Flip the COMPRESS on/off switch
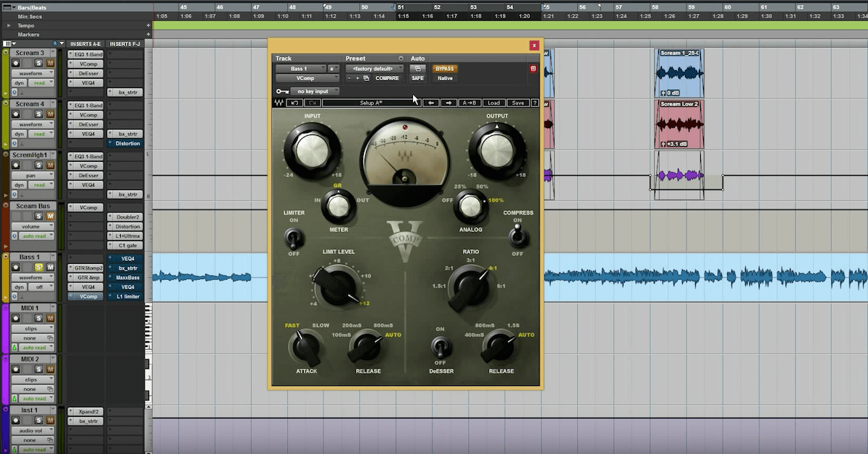The height and width of the screenshot is (454, 868). click(516, 235)
